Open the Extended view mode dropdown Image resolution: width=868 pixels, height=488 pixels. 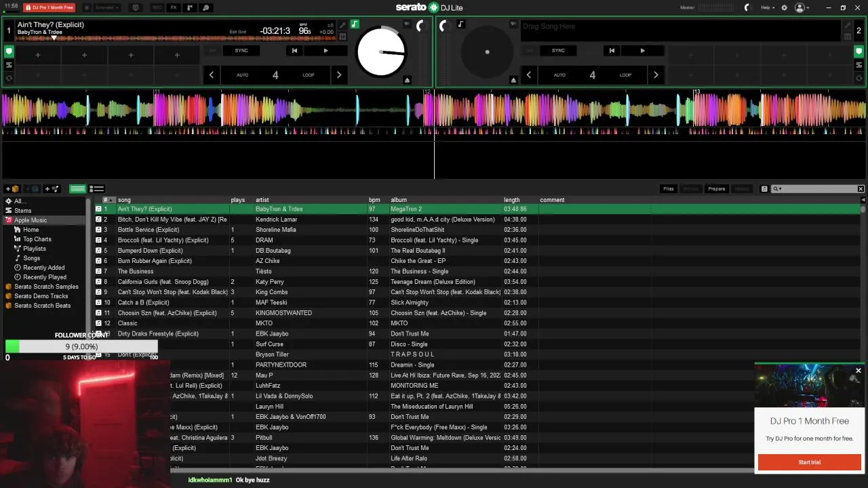click(107, 7)
